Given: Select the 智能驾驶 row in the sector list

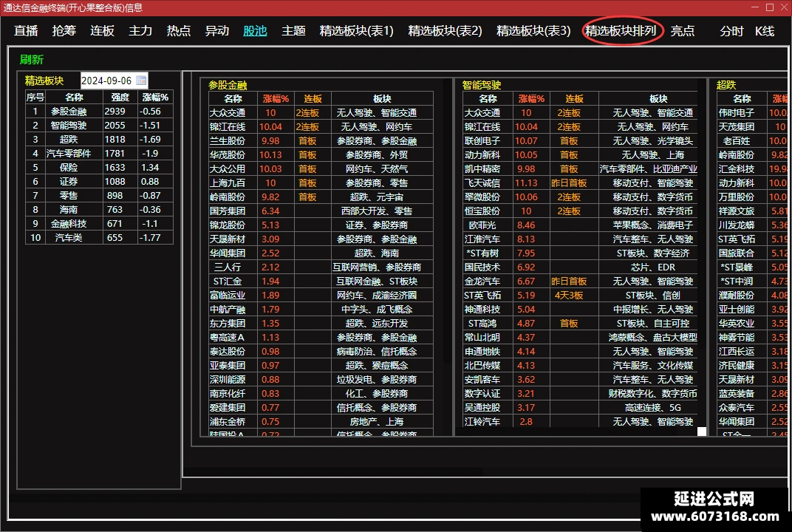Looking at the screenshot, I should tap(99, 126).
